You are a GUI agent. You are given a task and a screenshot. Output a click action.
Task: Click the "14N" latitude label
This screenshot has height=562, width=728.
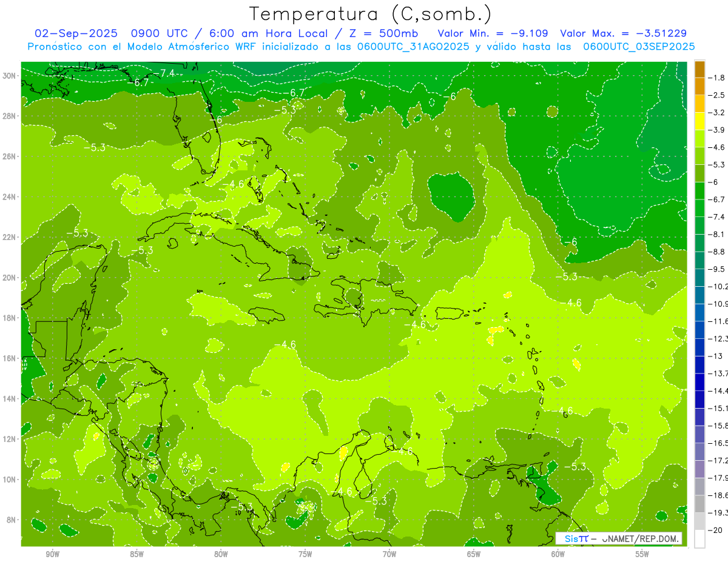coord(9,398)
